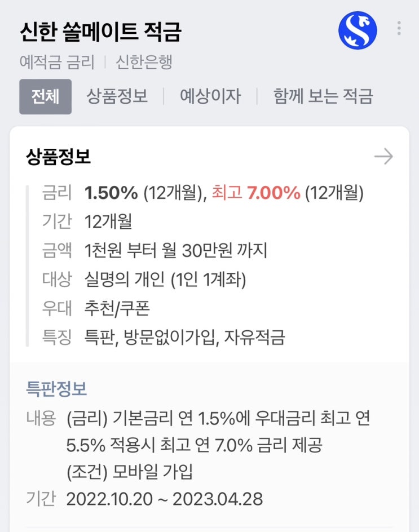The width and height of the screenshot is (419, 532).
Task: Tap the 신한 쏠메이트 적금 title
Action: [x=100, y=32]
